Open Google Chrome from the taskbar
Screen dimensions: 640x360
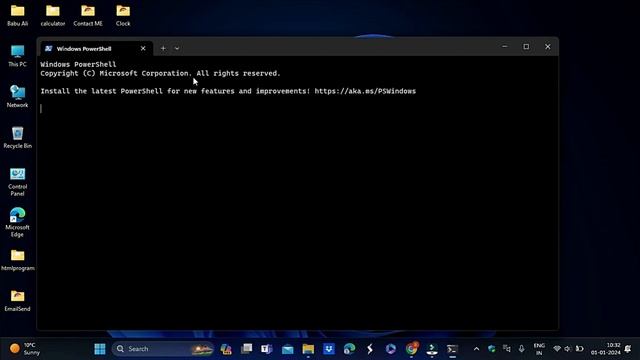(x=411, y=349)
